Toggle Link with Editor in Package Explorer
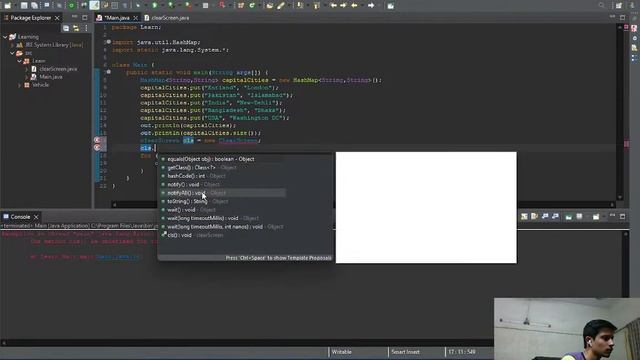This screenshot has height=360, width=640. (76, 28)
